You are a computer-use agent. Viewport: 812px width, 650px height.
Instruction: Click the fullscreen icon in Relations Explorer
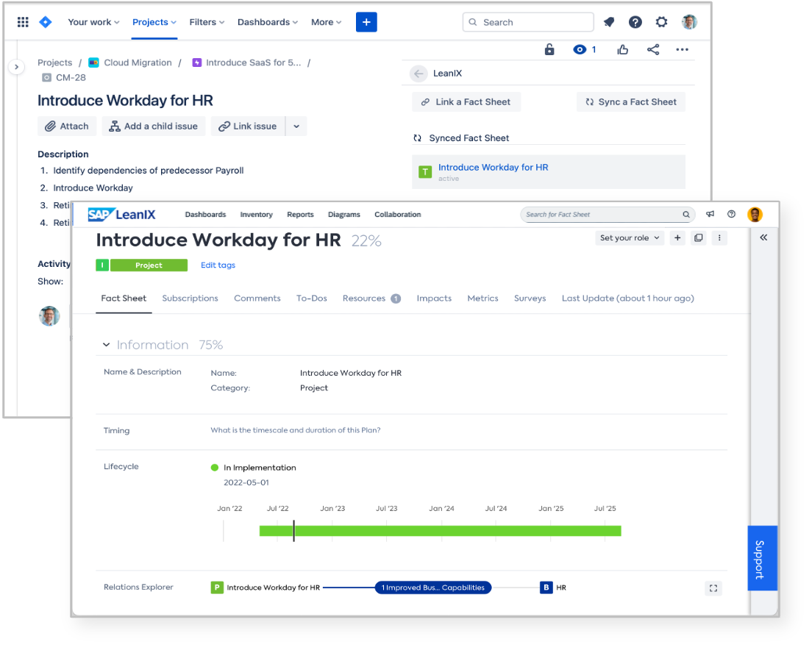click(713, 588)
